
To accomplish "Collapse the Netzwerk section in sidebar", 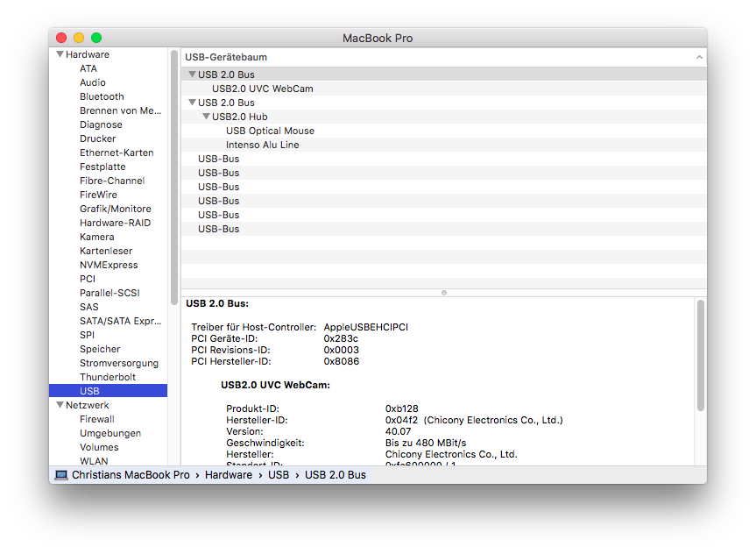I will pos(60,405).
